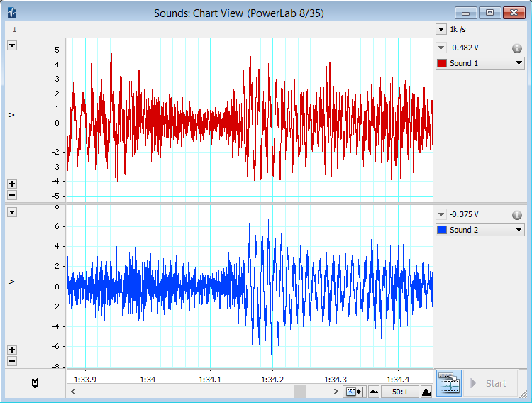The image size is (532, 403).
Task: Click plus button on Sound 2 amplitude axis
Action: (12, 350)
